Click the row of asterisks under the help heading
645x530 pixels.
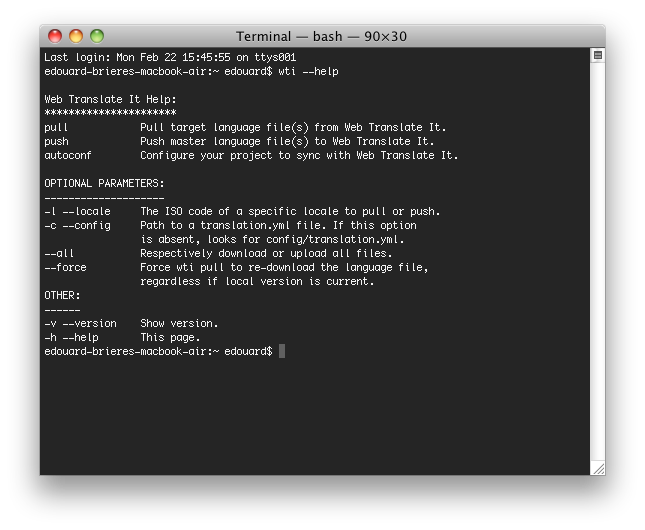pos(110,112)
